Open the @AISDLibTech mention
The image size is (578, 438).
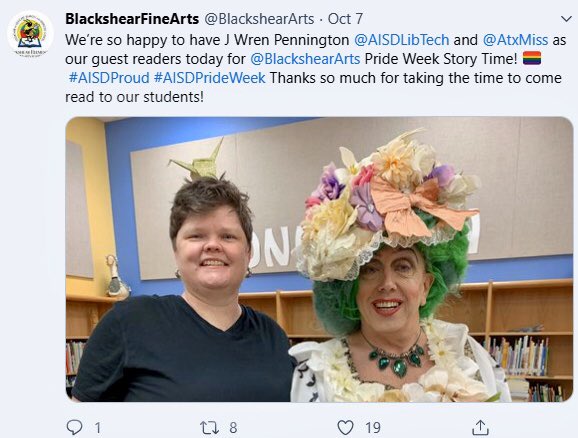(401, 39)
